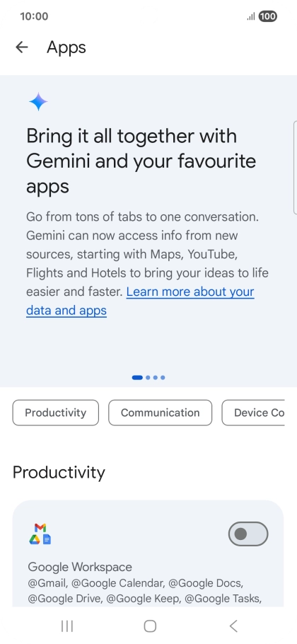The image size is (297, 644).
Task: Tap the system back chevron
Action: pyautogui.click(x=233, y=626)
